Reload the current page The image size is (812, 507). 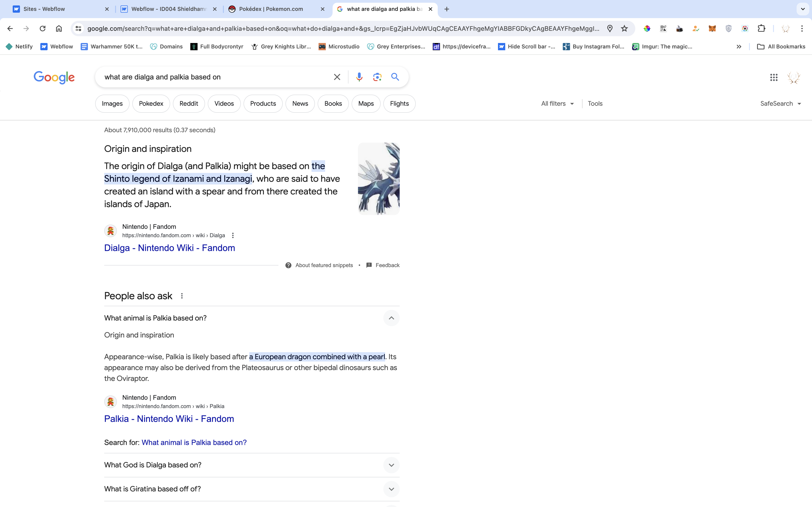[42, 29]
